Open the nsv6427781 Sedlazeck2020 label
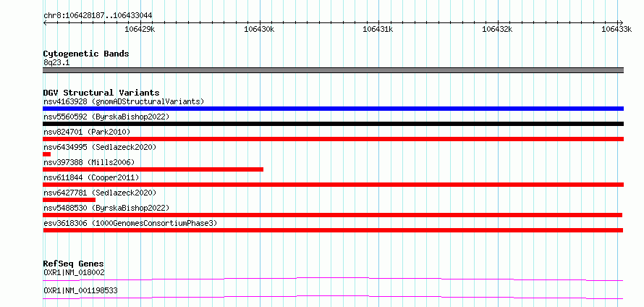This screenshot has height=307, width=644. (100, 193)
